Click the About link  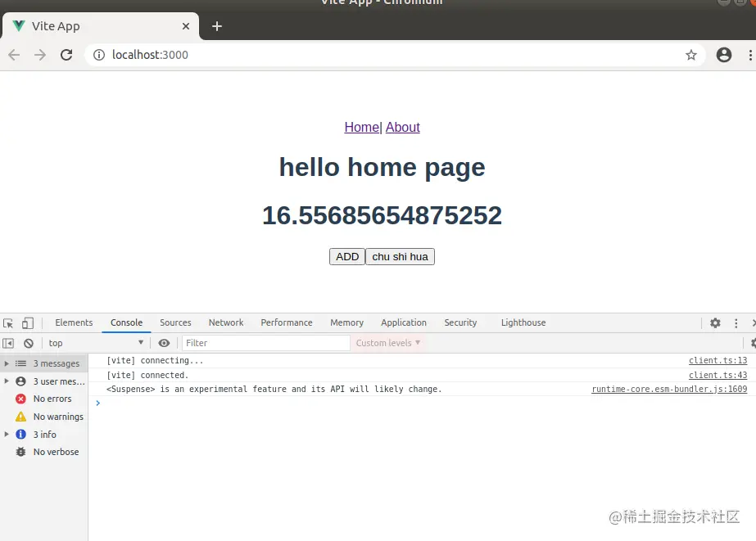tap(403, 127)
